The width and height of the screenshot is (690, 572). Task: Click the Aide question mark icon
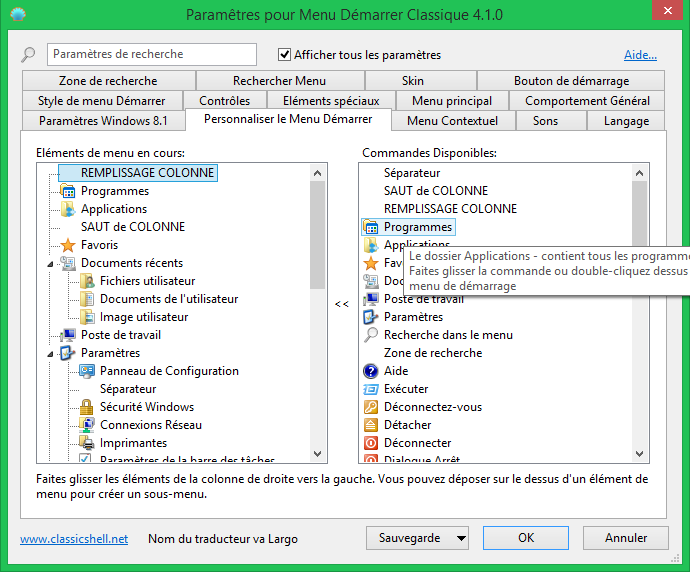(371, 371)
